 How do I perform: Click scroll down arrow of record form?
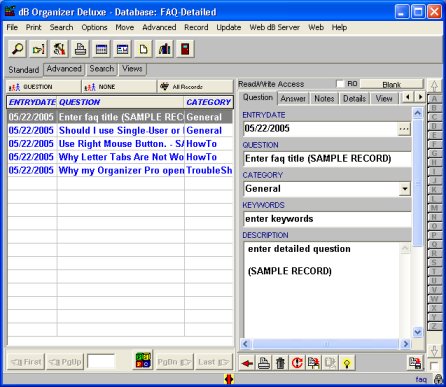(417, 332)
